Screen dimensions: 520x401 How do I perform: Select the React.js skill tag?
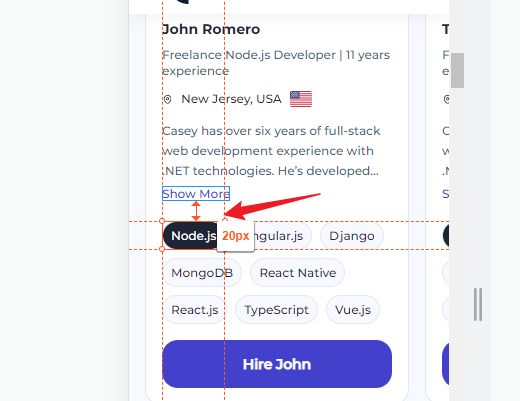coord(195,310)
